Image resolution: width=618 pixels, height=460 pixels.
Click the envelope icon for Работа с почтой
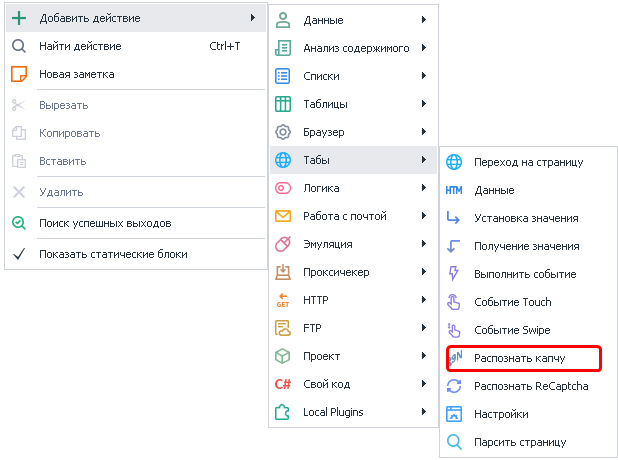(x=283, y=216)
